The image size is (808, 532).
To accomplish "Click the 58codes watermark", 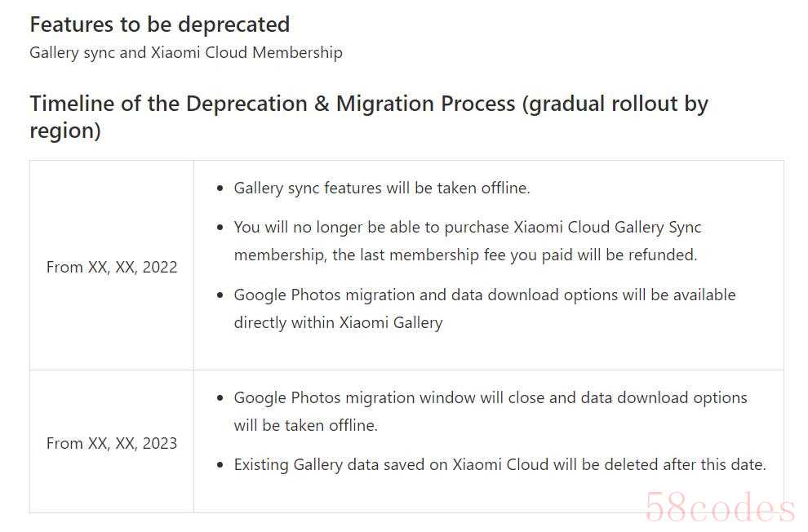I will pyautogui.click(x=719, y=507).
